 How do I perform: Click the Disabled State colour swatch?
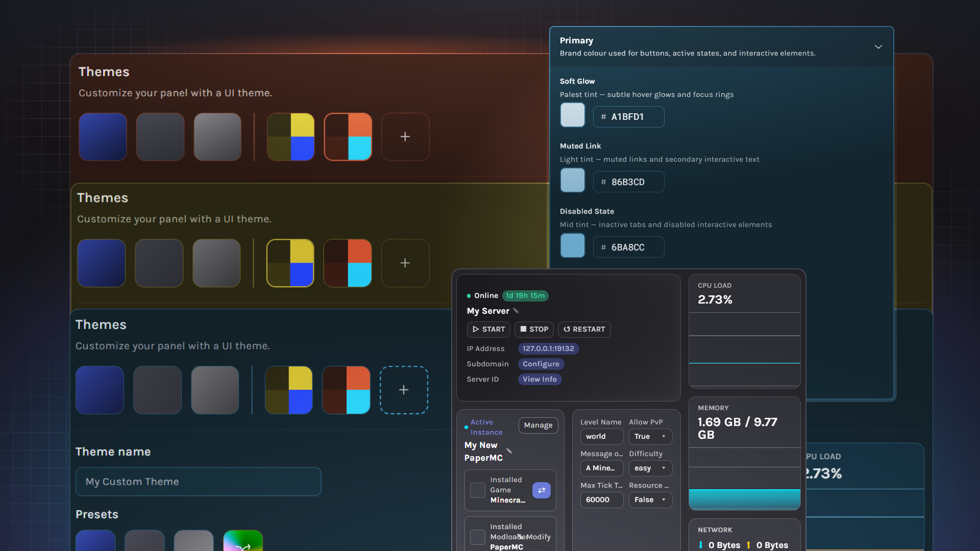[x=573, y=245]
